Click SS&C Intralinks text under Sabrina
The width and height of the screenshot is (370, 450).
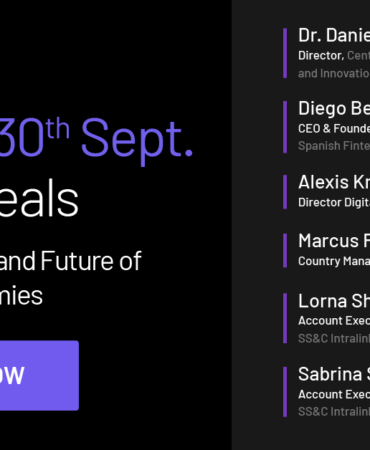pyautogui.click(x=334, y=412)
